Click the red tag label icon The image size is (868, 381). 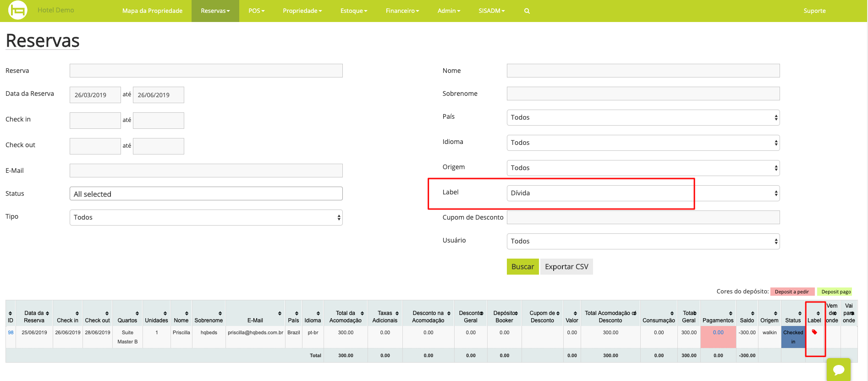pyautogui.click(x=814, y=332)
